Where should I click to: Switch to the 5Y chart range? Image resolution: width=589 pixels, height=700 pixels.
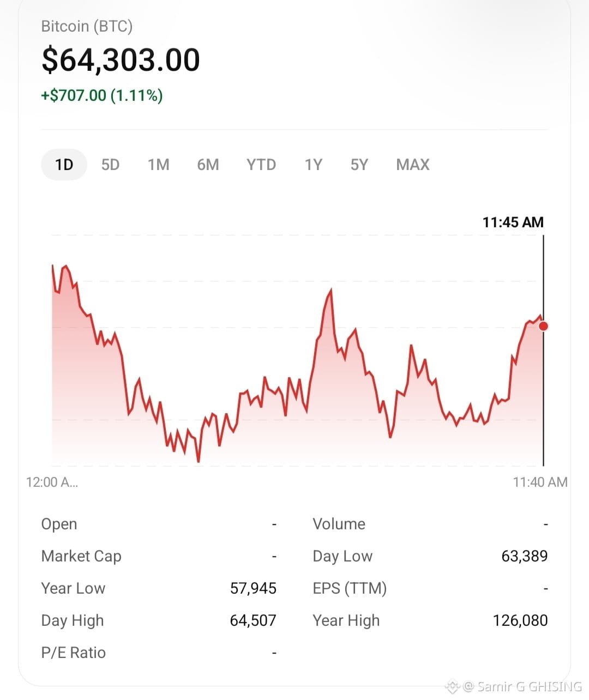pos(359,165)
